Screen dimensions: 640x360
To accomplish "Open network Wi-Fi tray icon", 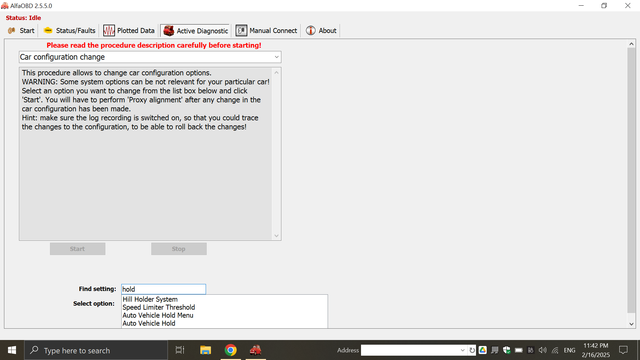I will click(555, 350).
